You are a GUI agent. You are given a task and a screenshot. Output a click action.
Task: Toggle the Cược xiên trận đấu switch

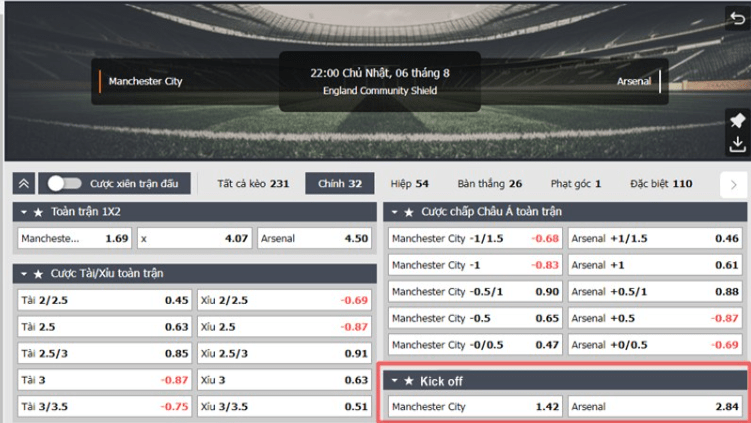pyautogui.click(x=65, y=183)
